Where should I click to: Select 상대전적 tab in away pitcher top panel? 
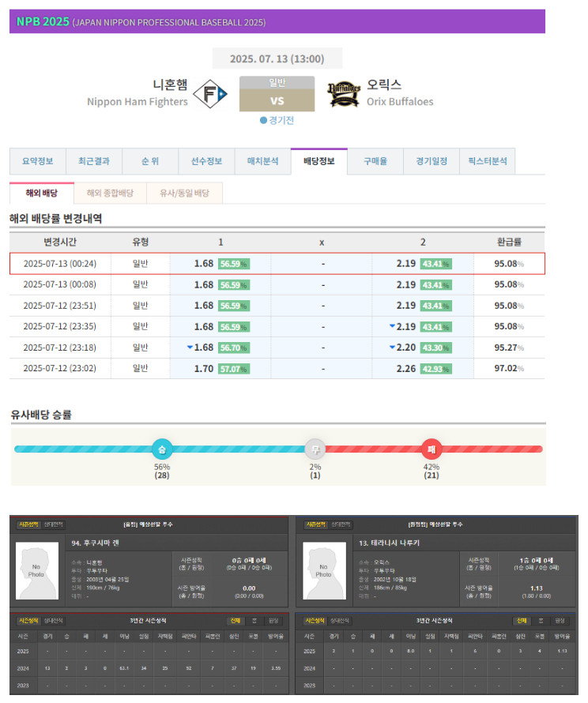tap(341, 524)
